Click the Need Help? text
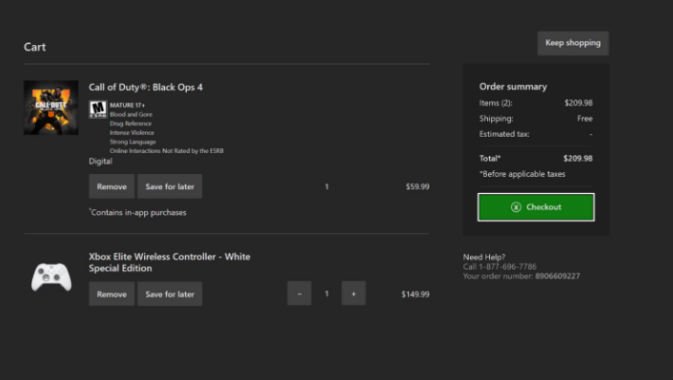 (x=484, y=257)
